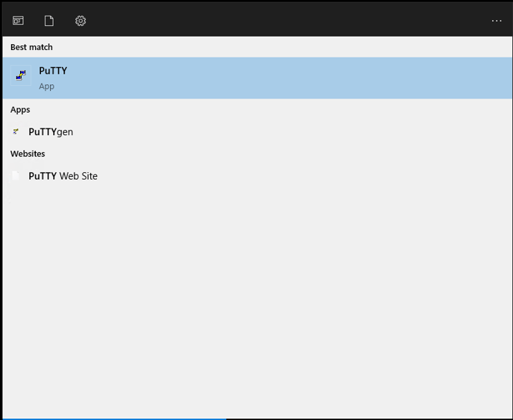Click the blue progress bar at bottom

pos(115,419)
